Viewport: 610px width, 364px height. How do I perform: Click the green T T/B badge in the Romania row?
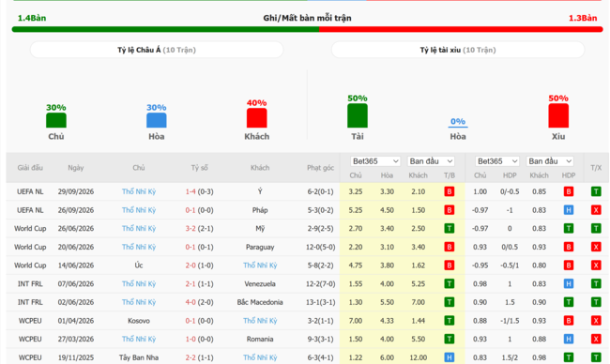pos(450,339)
